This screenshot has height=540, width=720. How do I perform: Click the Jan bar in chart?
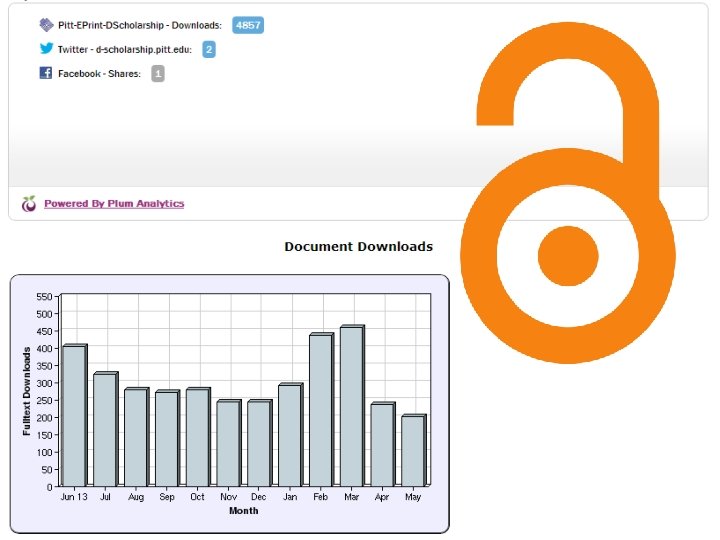(x=291, y=434)
